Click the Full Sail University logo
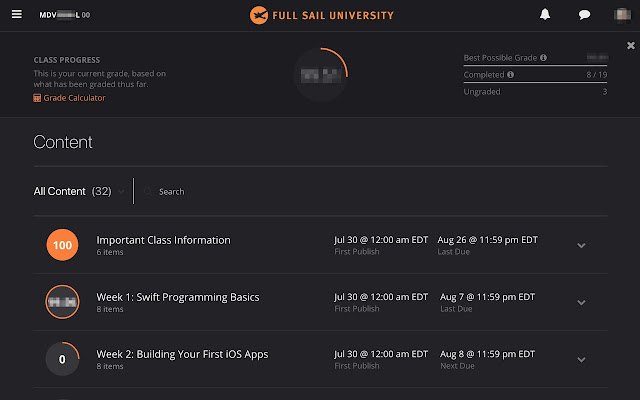 pos(322,15)
